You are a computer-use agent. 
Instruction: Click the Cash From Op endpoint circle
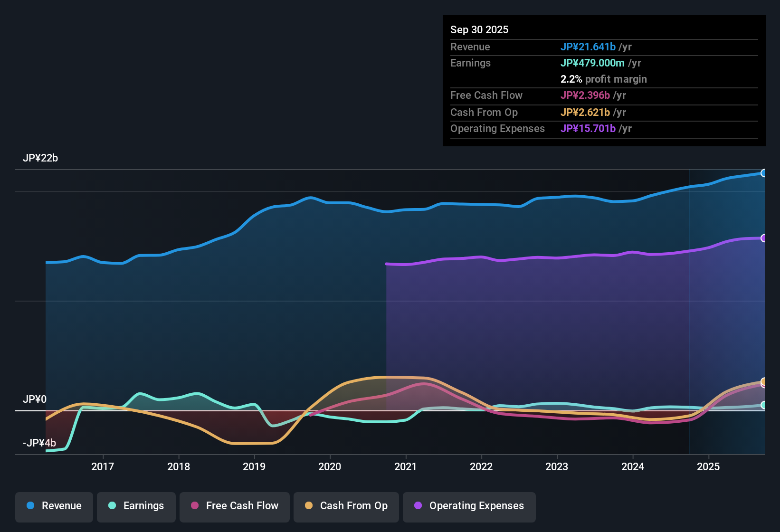(764, 381)
